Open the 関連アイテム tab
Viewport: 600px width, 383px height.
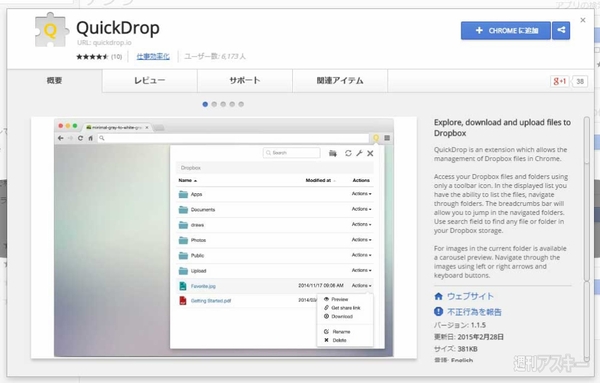tap(340, 80)
